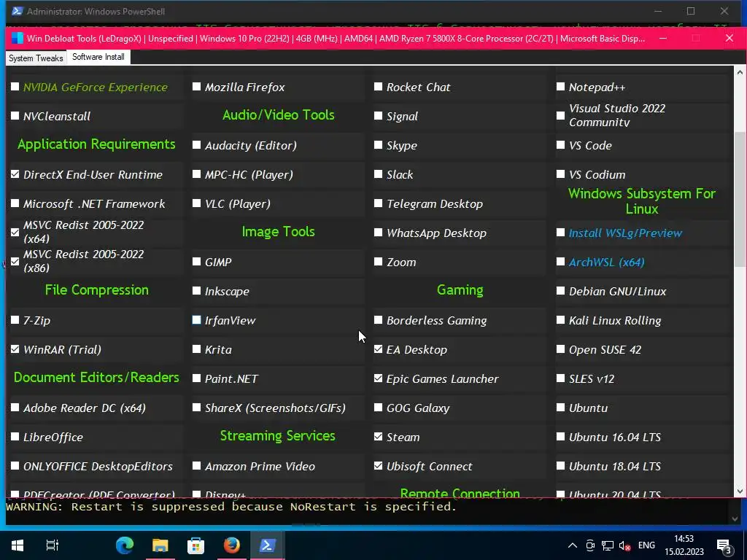
Task: Open the Windows Start menu
Action: (x=18, y=545)
